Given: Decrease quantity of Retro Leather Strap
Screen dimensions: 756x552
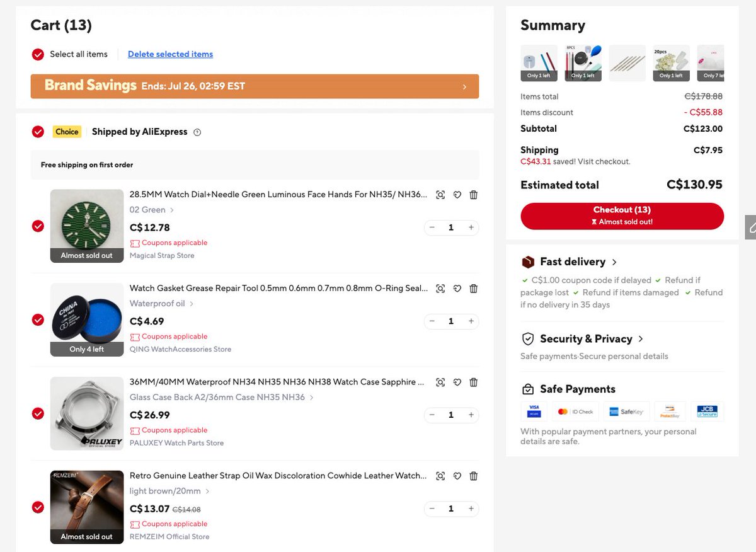Looking at the screenshot, I should pyautogui.click(x=432, y=509).
